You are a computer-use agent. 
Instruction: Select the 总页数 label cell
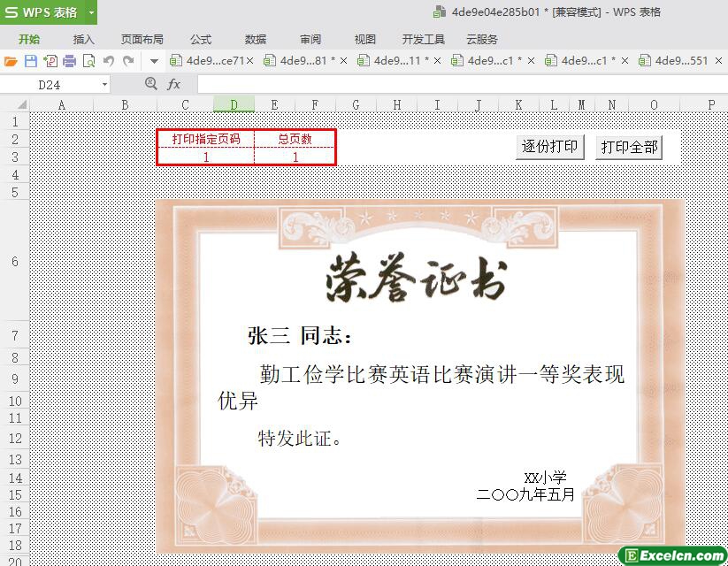295,139
